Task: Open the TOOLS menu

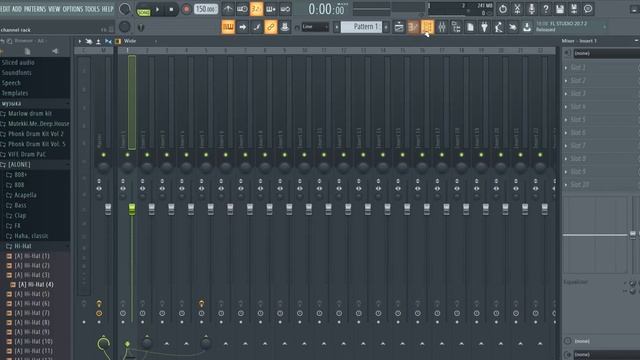Action: point(92,9)
